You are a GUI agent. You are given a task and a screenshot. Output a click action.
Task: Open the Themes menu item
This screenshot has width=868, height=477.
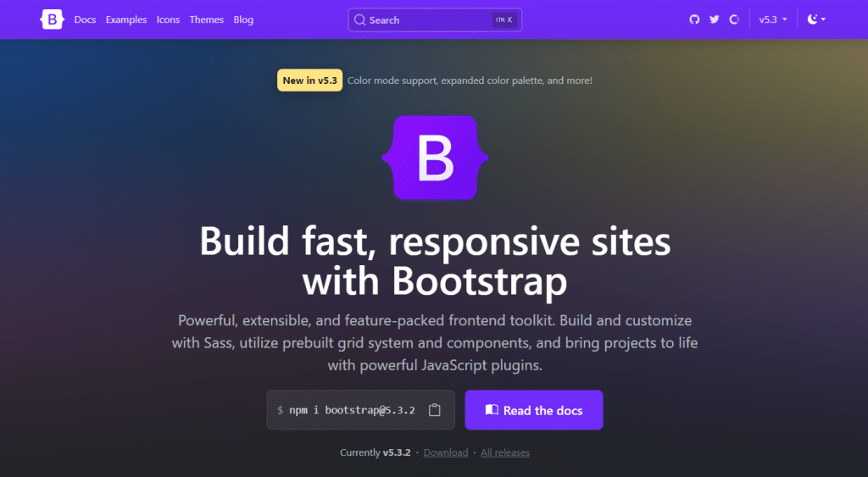207,19
